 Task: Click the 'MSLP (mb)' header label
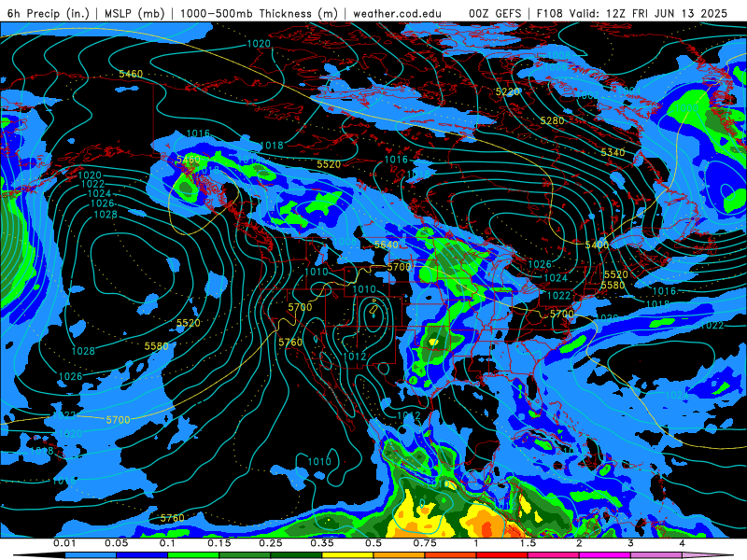click(134, 13)
